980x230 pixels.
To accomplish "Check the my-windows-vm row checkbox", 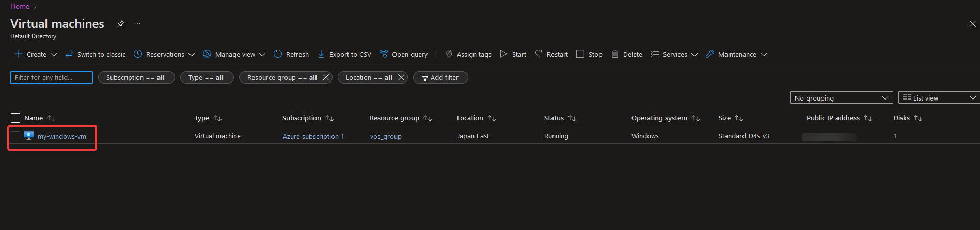I will point(15,136).
